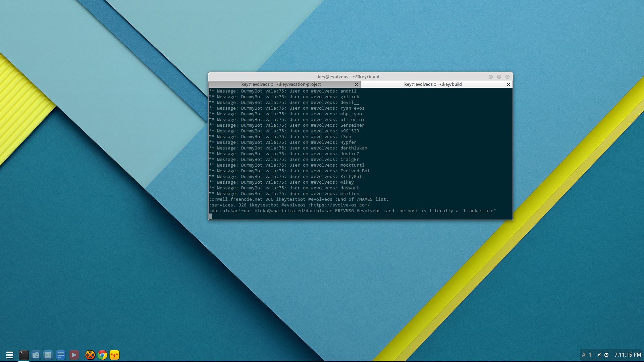Click the username 'Hypfer'

click(x=348, y=142)
